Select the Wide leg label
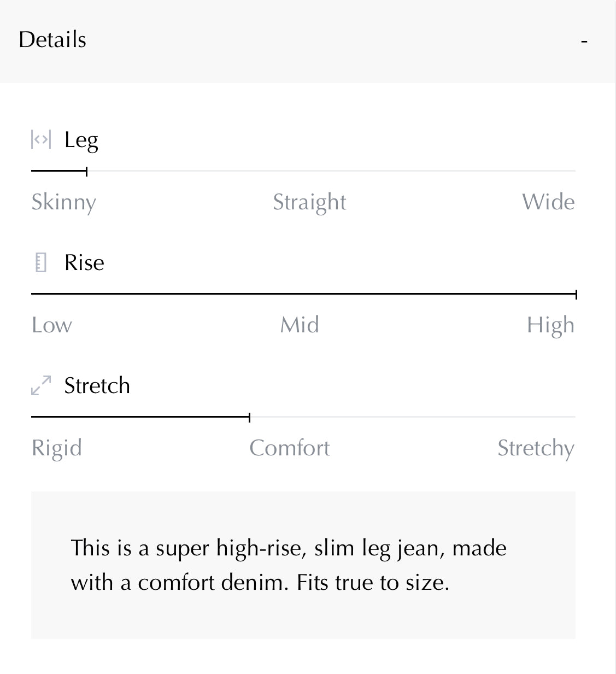The image size is (616, 674). click(548, 202)
